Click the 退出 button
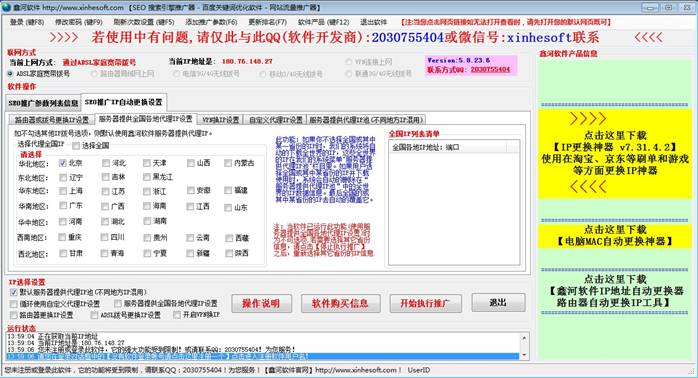This screenshot has width=698, height=378. (x=498, y=303)
